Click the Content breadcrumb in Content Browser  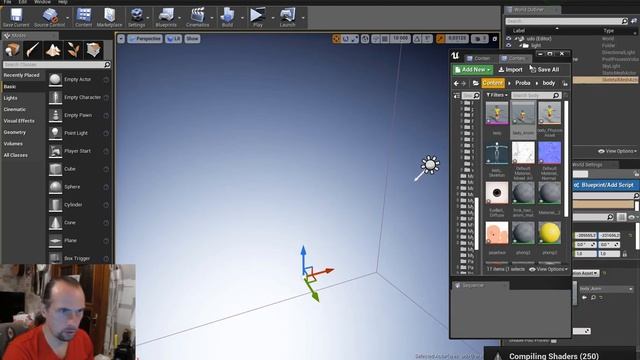493,83
